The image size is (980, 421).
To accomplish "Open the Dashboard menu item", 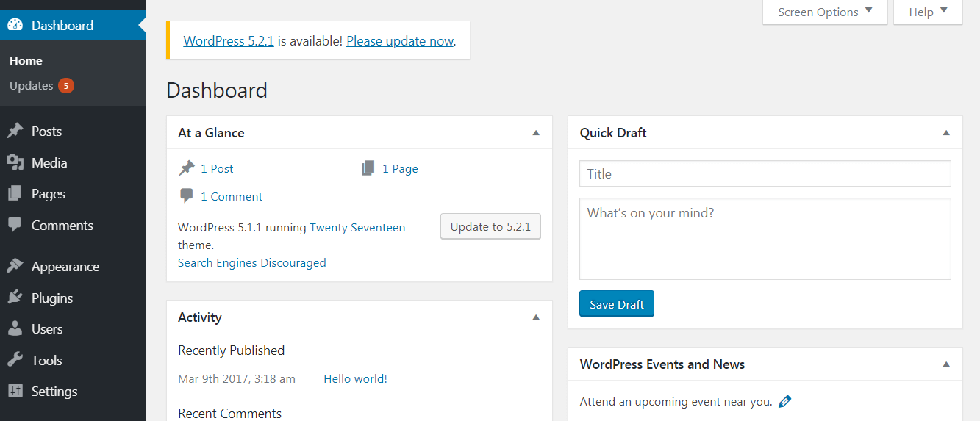I will [73, 25].
